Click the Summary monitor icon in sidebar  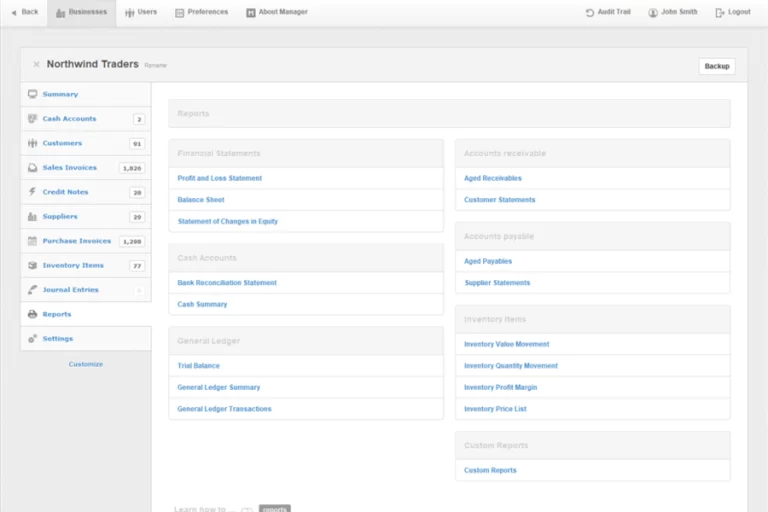click(x=32, y=94)
